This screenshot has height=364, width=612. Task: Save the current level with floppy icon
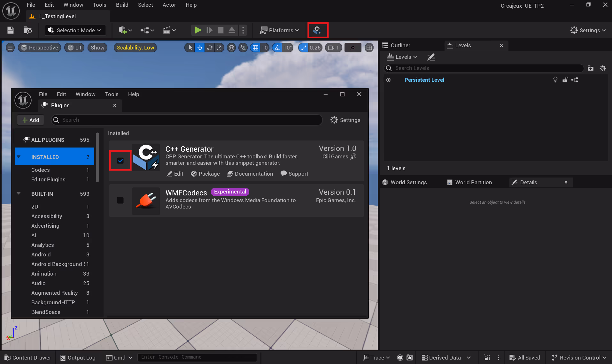(11, 30)
